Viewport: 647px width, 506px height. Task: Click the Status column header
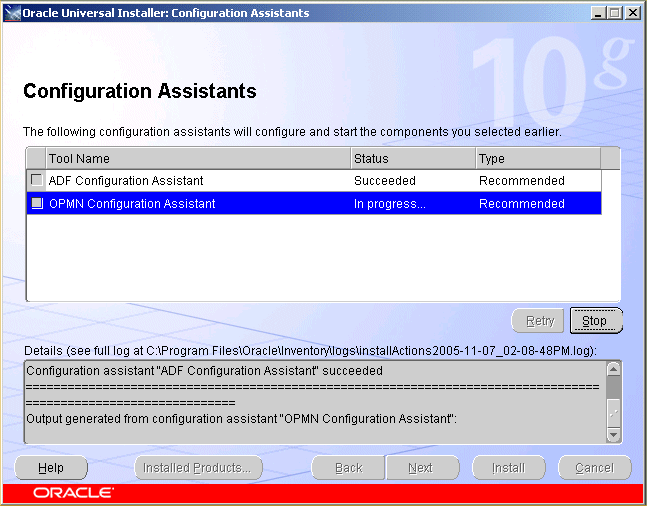(413, 158)
